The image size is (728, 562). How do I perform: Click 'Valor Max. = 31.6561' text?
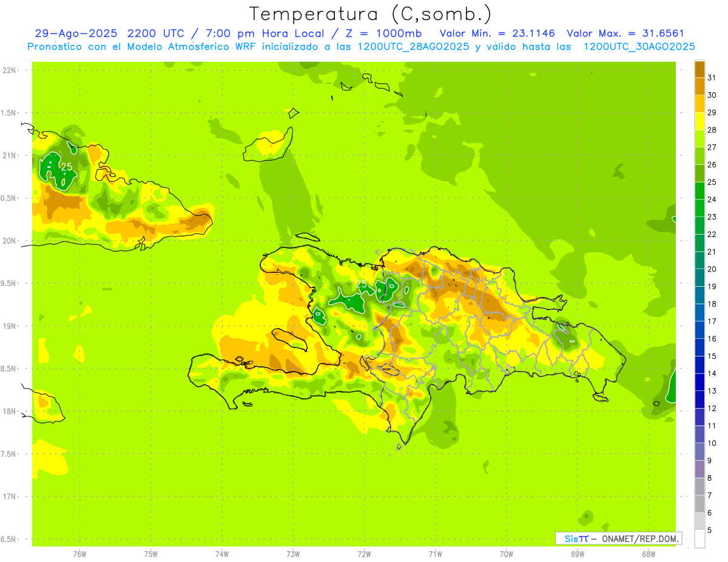coord(625,34)
